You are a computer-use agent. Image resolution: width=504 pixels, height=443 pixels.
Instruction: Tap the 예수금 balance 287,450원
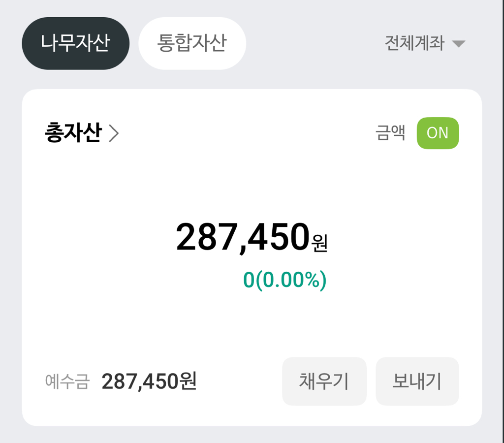[149, 381]
